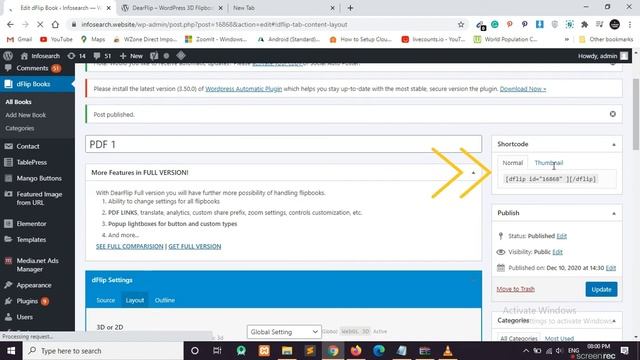Open the 3D or 2D Global Setting dropdown
The height and width of the screenshot is (360, 640).
pos(284,332)
